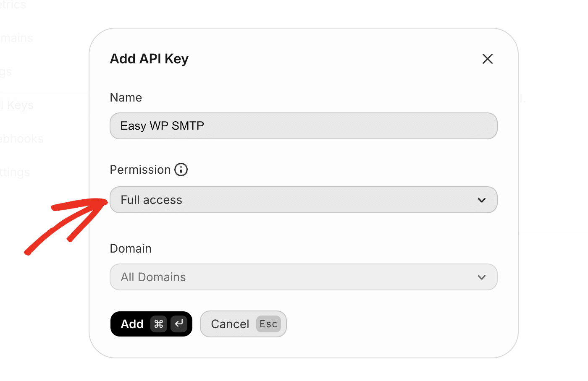Cancel the Add API Key dialog

click(x=230, y=324)
